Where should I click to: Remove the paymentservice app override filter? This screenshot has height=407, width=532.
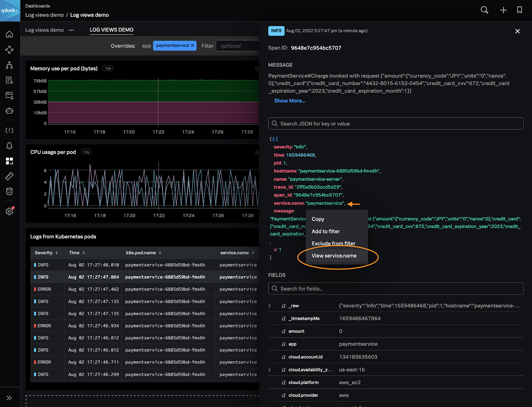click(192, 46)
